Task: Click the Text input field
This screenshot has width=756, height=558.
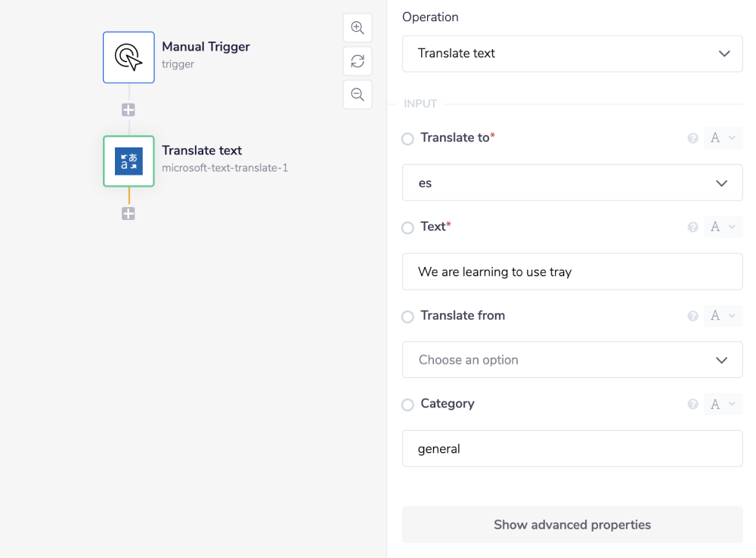Action: [572, 271]
